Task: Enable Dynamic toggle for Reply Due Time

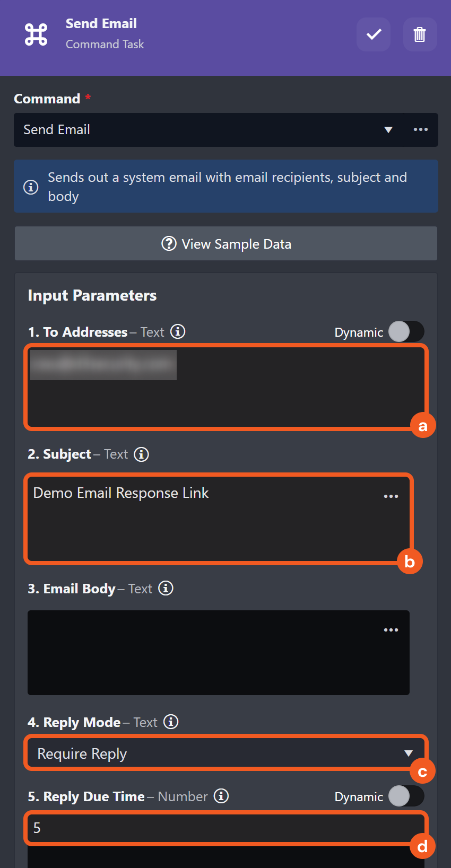Action: pos(406,796)
